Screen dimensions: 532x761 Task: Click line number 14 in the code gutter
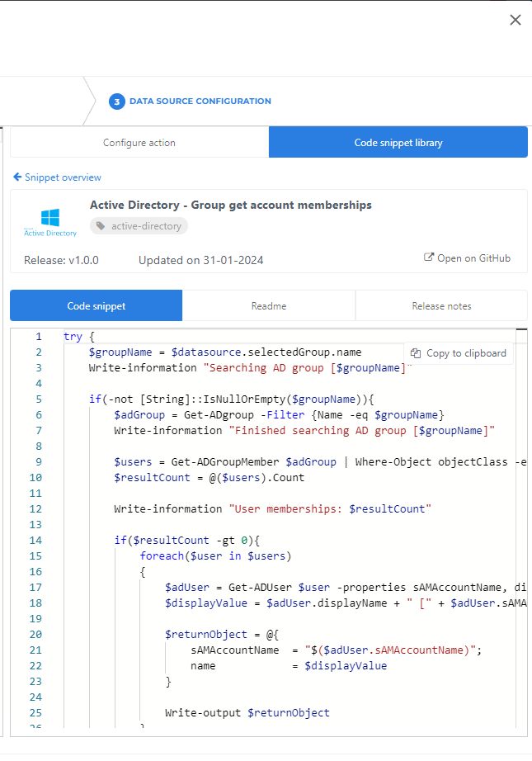(35, 540)
